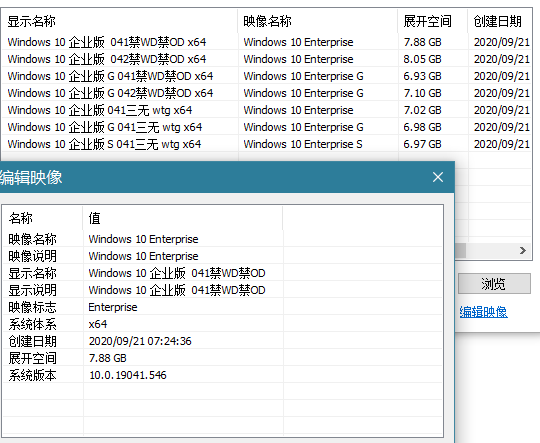This screenshot has height=443, width=540.
Task: Click the 2020/09/21 07:24:36 value
Action: click(x=140, y=341)
